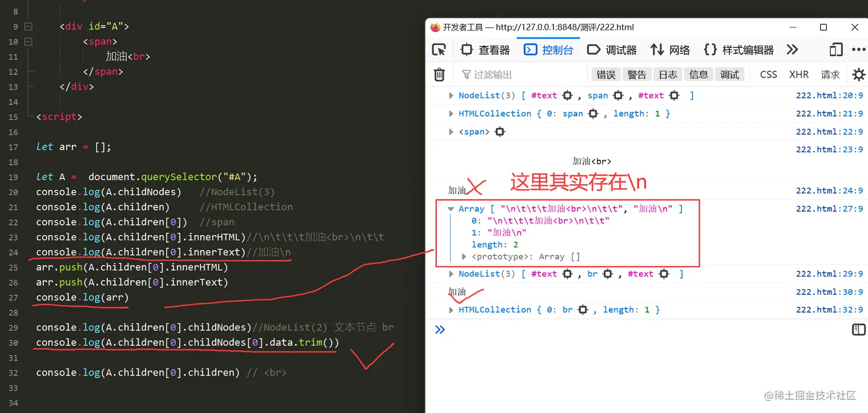868x413 pixels.
Task: Open 调试器 (Debugger) tab
Action: [612, 50]
